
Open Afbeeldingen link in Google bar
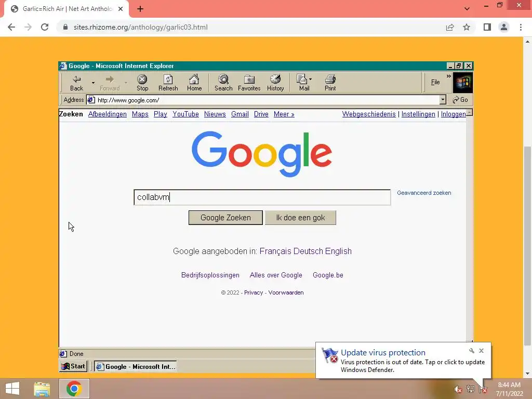click(107, 114)
